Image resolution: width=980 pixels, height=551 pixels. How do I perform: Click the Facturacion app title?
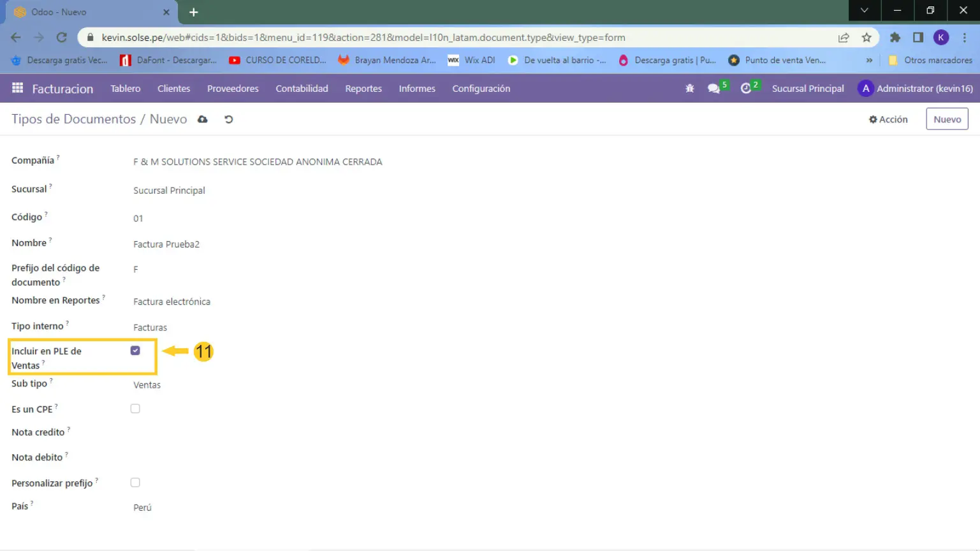click(x=62, y=89)
